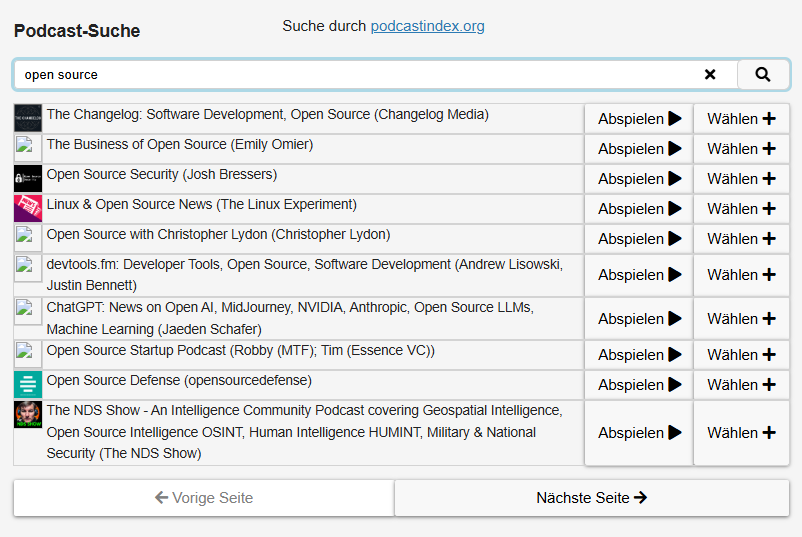This screenshot has width=802, height=537.
Task: Choose The Business of Open Source
Action: (x=741, y=149)
